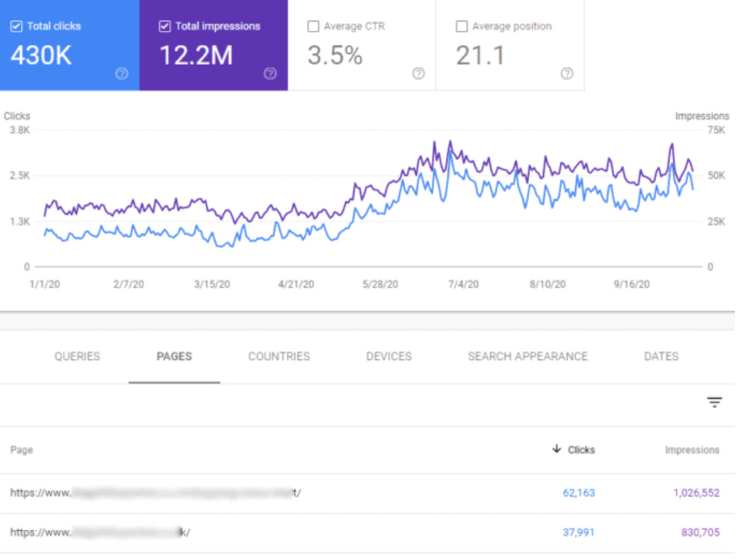Screen dimensions: 747x560
Task: Click the Page column header
Action: click(22, 450)
